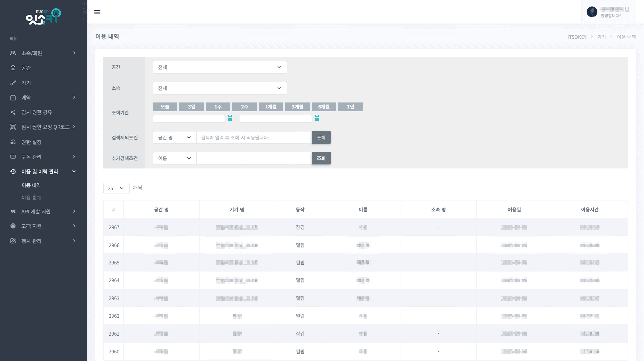Open 권한 설정 sidebar icon
Viewport: 644px width, 361px height.
pyautogui.click(x=13, y=142)
